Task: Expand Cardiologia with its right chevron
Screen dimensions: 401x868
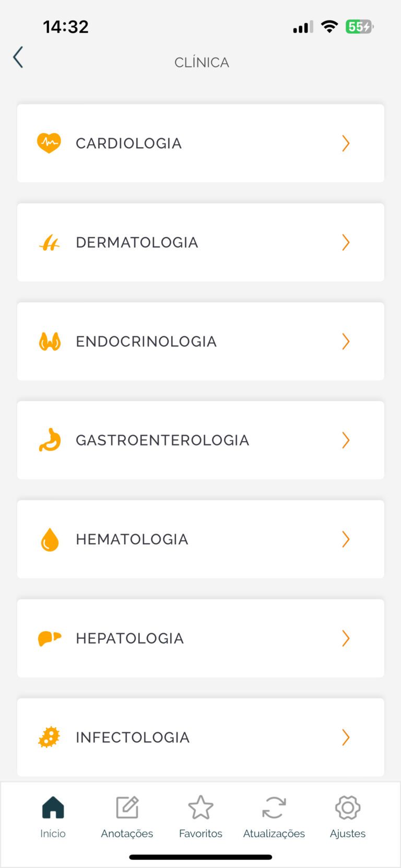Action: pyautogui.click(x=345, y=143)
